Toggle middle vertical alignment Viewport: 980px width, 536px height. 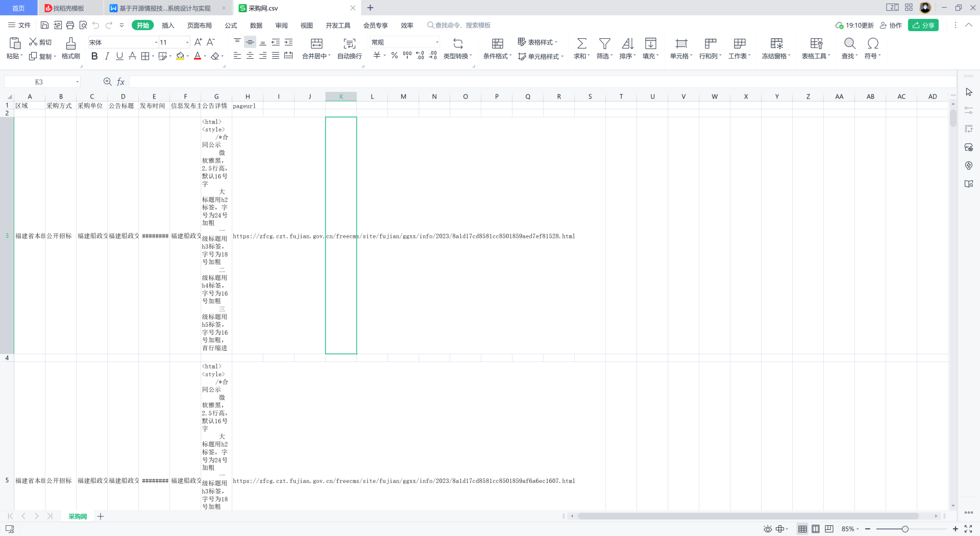(250, 42)
